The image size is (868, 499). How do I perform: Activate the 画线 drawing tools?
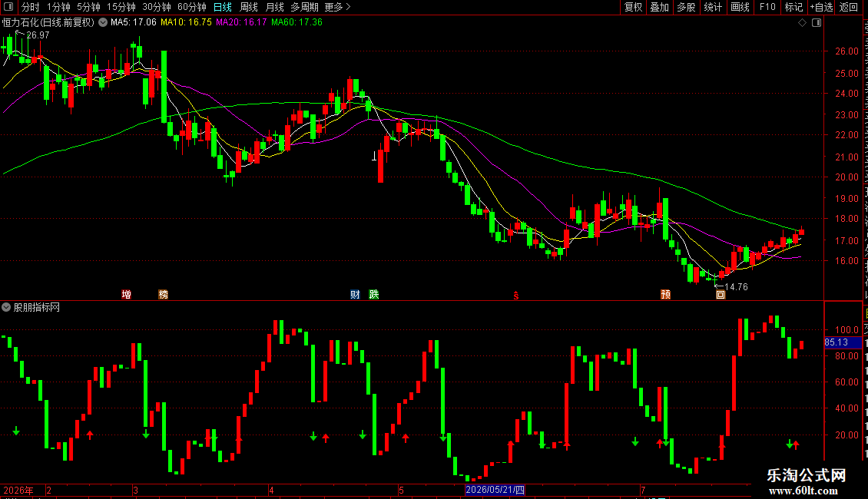[x=740, y=7]
